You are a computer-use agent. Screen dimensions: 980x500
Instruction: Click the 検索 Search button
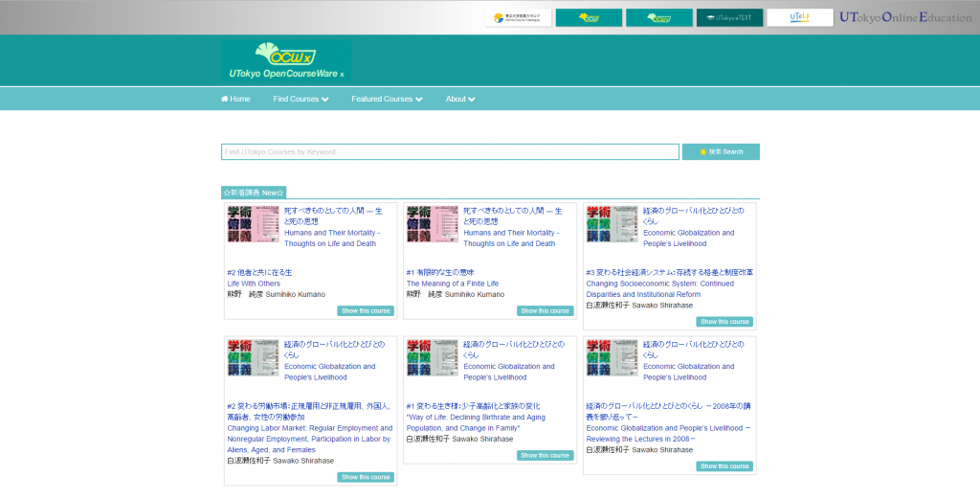(721, 152)
